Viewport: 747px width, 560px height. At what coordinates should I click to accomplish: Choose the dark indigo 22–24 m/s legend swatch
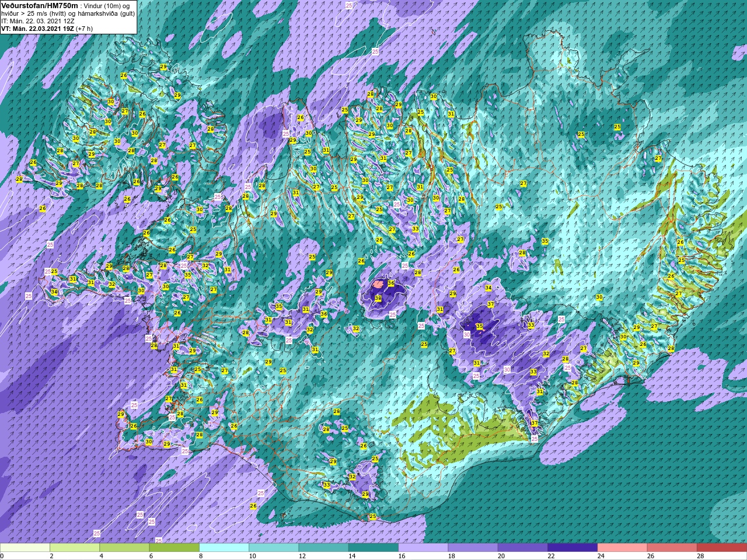point(573,548)
